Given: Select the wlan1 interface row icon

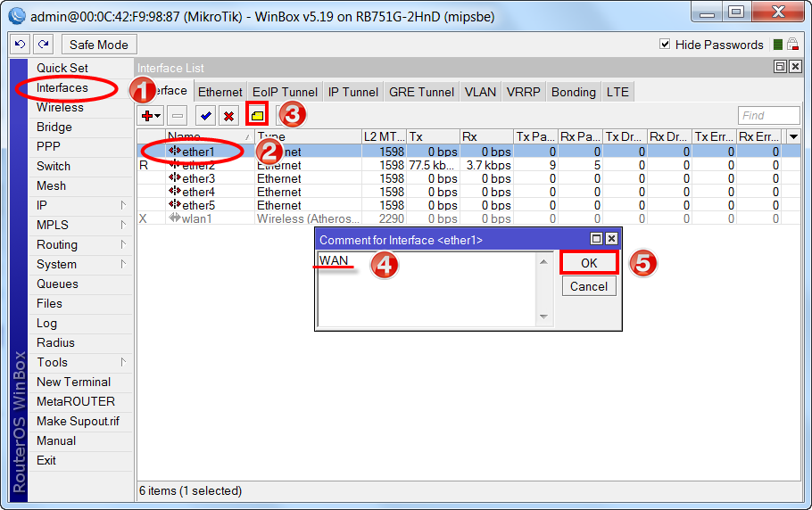Looking at the screenshot, I should tap(175, 218).
